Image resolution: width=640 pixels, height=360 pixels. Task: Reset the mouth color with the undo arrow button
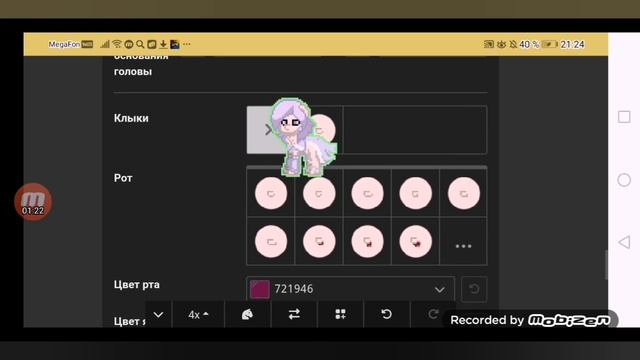click(474, 289)
